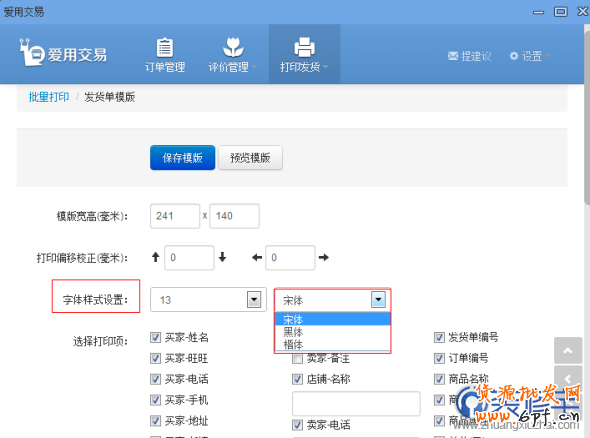Click the 预览模版 button
590x438 pixels.
click(x=250, y=158)
